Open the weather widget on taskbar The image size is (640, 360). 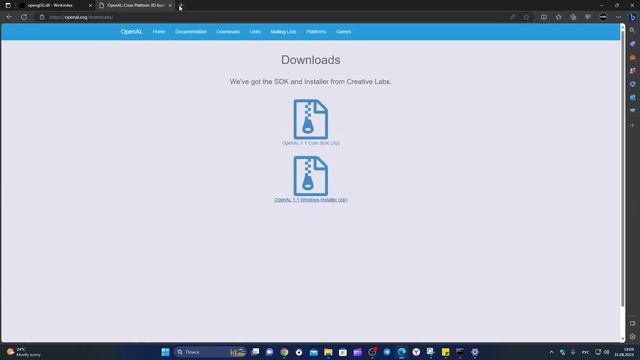pos(24,352)
